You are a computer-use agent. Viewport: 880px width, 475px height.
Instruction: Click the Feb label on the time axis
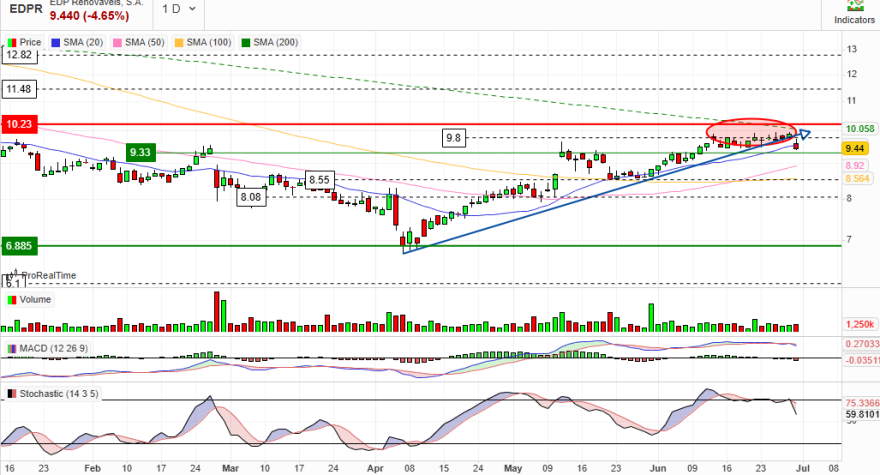pyautogui.click(x=92, y=468)
